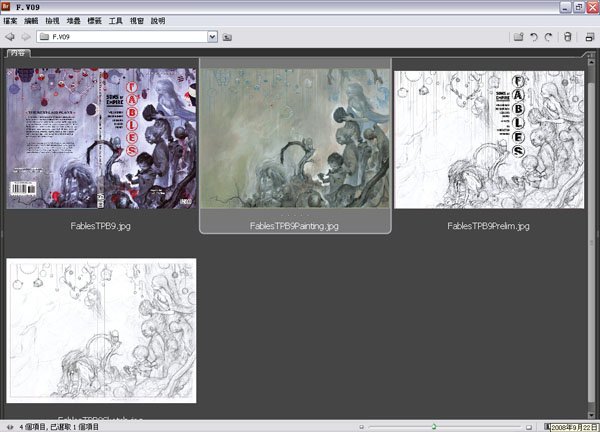Image resolution: width=600 pixels, height=432 pixels.
Task: Create a new folder with toolbar icon
Action: pos(518,37)
